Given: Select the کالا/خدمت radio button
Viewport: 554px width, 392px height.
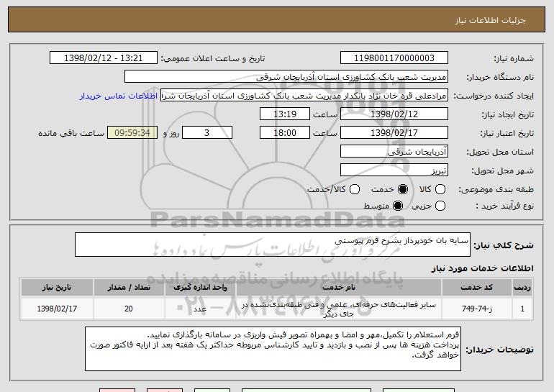Looking at the screenshot, I should pyautogui.click(x=355, y=189).
